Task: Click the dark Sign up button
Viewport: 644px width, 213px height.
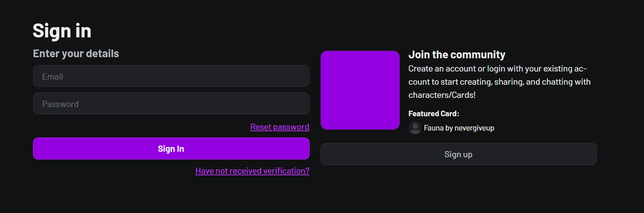Action: (459, 154)
